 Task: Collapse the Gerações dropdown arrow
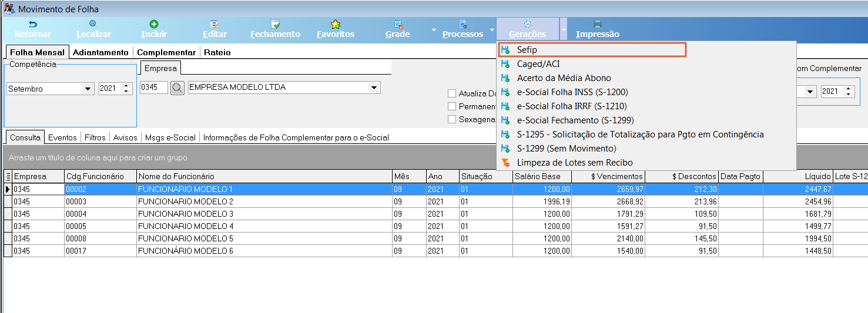pos(564,29)
